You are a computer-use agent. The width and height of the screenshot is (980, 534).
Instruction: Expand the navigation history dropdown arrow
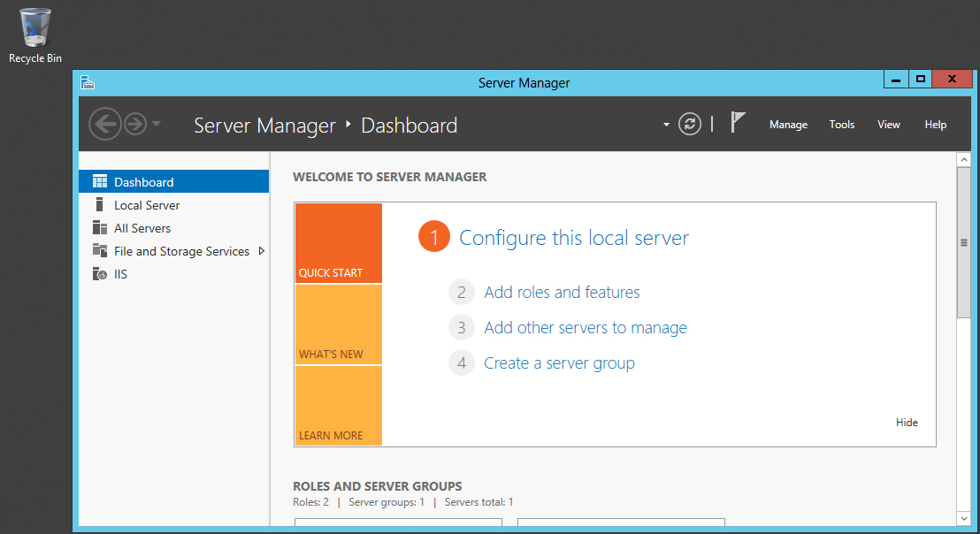(157, 124)
